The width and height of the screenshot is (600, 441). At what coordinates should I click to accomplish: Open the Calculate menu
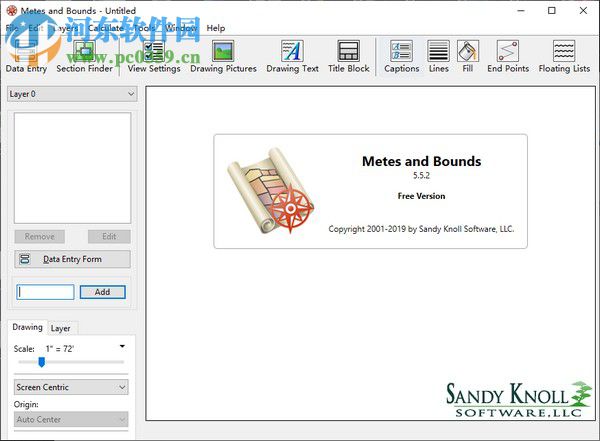click(106, 28)
